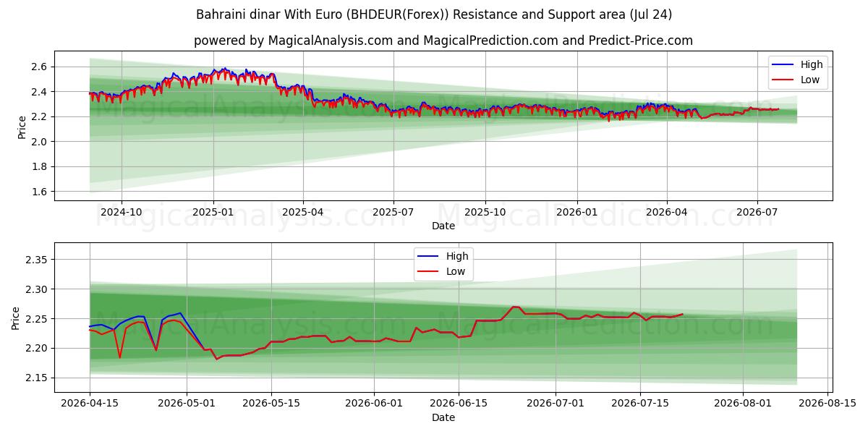Click the '2.15' price tick label
The image size is (868, 434).
point(37,378)
